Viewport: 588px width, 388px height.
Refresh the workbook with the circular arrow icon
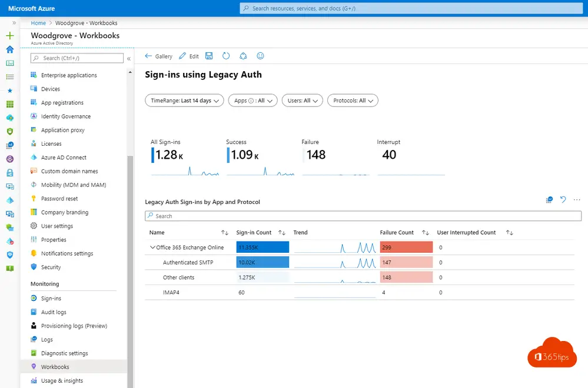click(226, 56)
